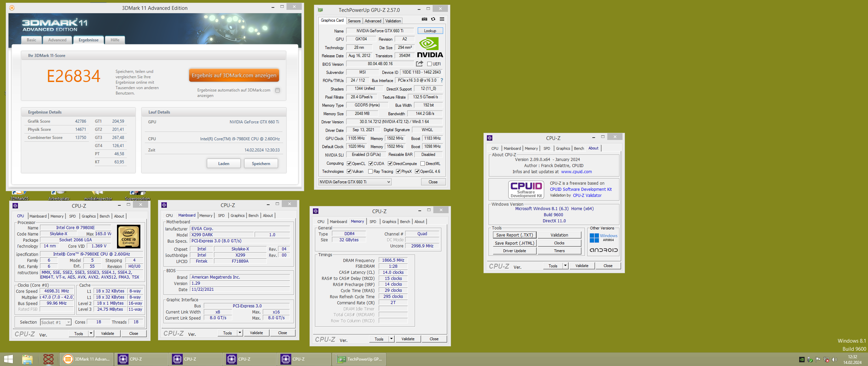Open File Explorer from the taskbar

point(27,359)
